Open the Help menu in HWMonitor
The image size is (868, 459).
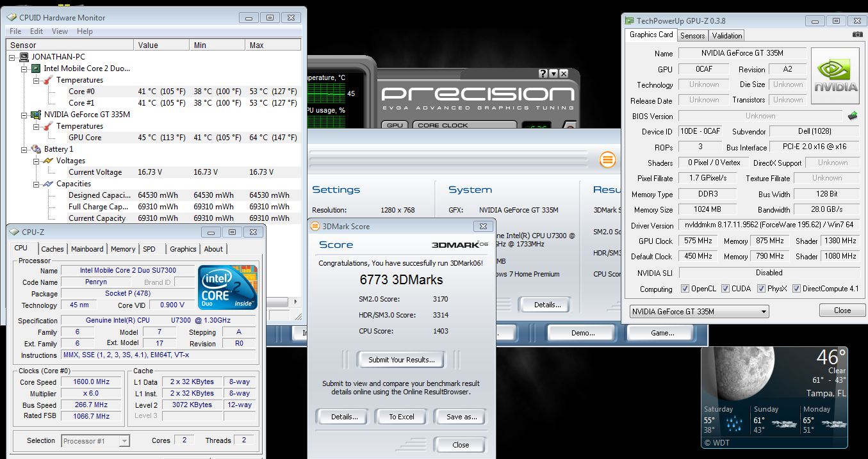pos(85,31)
